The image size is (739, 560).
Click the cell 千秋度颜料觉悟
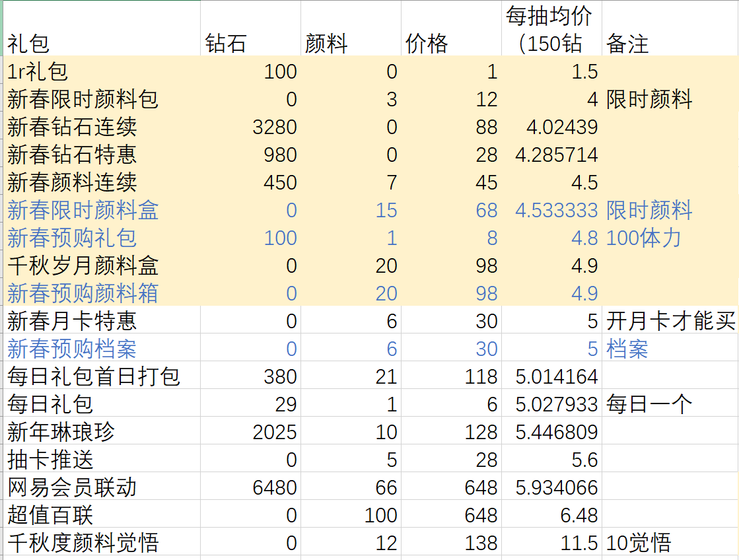pos(101,542)
